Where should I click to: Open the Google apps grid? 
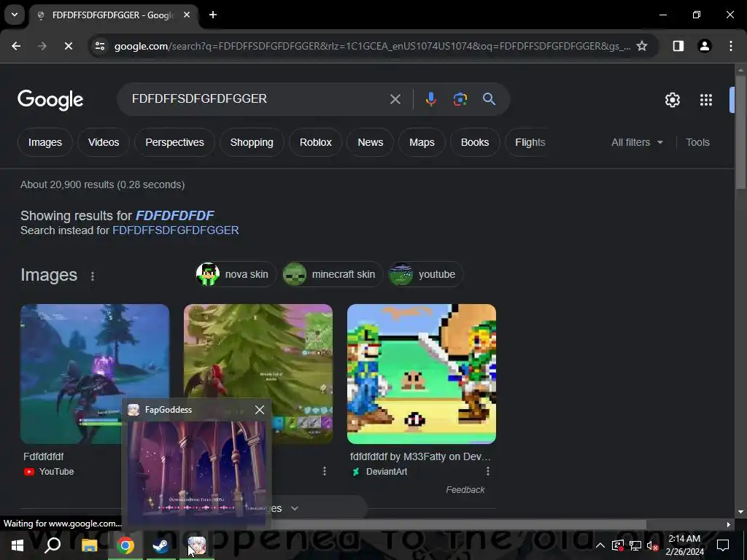click(x=706, y=100)
